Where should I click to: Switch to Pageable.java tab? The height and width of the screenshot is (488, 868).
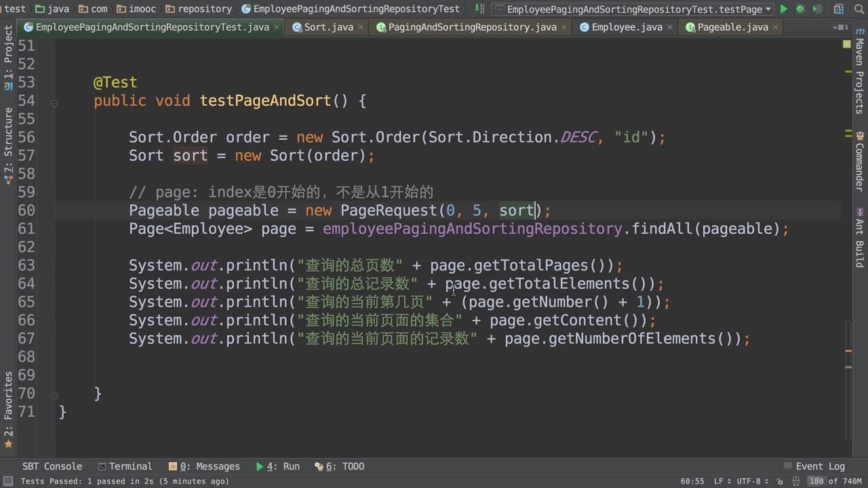pyautogui.click(x=732, y=27)
